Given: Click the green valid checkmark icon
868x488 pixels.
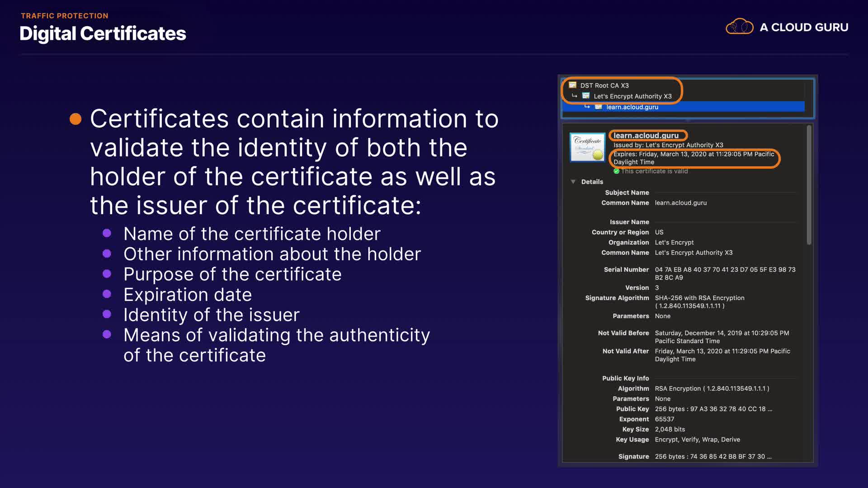Looking at the screenshot, I should [x=616, y=171].
